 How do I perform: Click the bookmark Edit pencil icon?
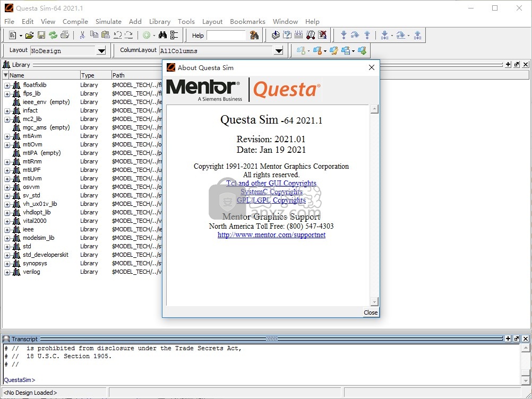tap(334, 51)
